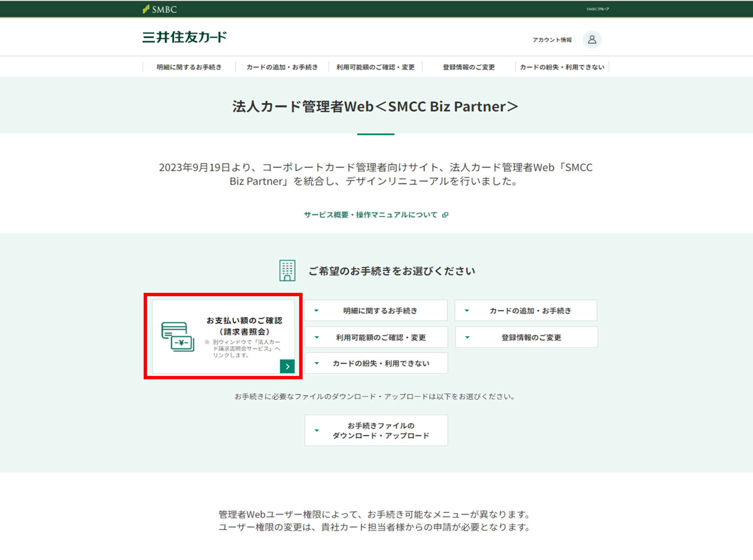This screenshot has height=560, width=753.
Task: Click the 三井住友カード logo
Action: coord(185,37)
